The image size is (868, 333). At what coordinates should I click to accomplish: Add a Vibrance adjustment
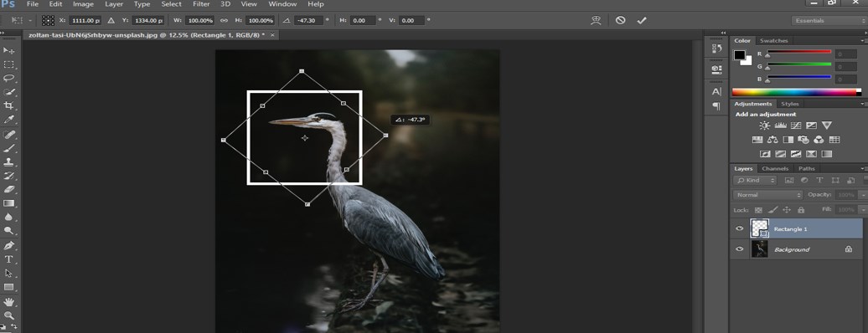[x=827, y=126]
